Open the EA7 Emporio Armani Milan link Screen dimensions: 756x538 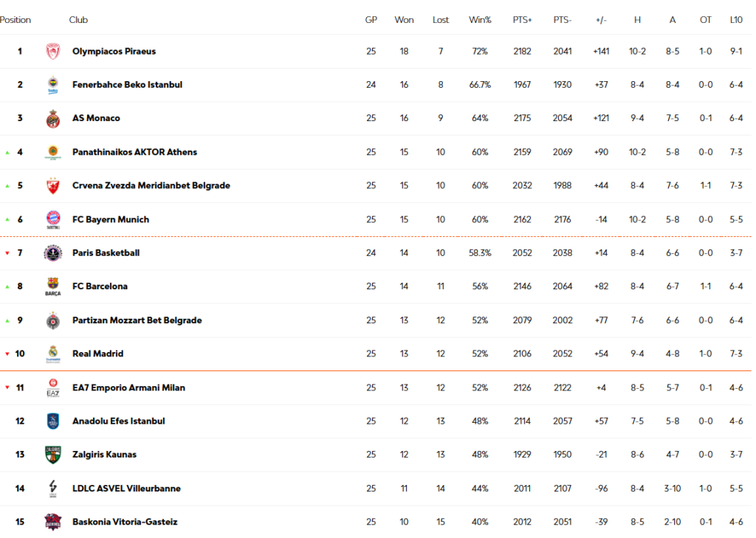(x=128, y=387)
